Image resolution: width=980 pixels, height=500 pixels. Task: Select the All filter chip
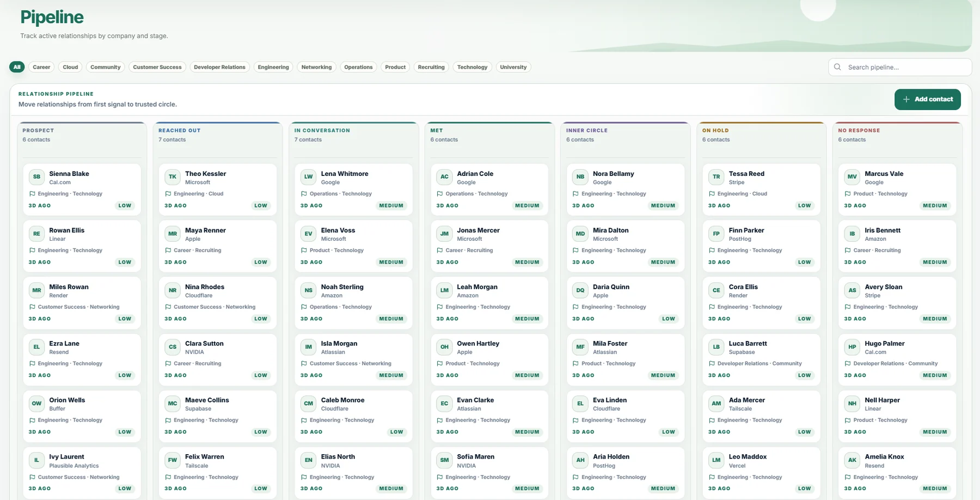[x=17, y=67]
